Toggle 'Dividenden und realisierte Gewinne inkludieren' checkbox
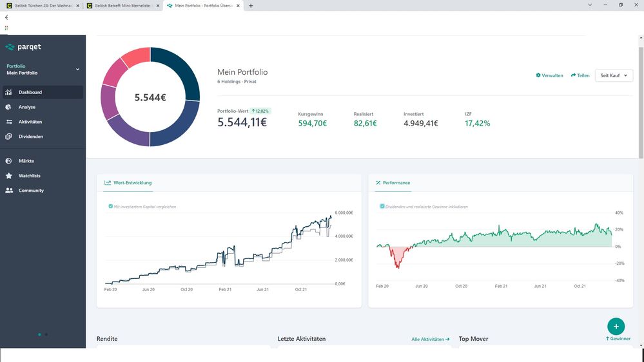This screenshot has height=362, width=644. click(x=382, y=207)
